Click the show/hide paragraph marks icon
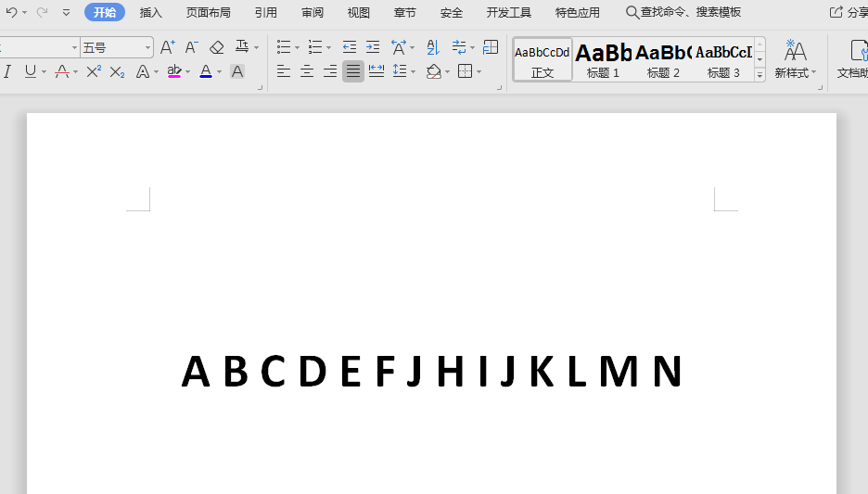 tap(459, 47)
